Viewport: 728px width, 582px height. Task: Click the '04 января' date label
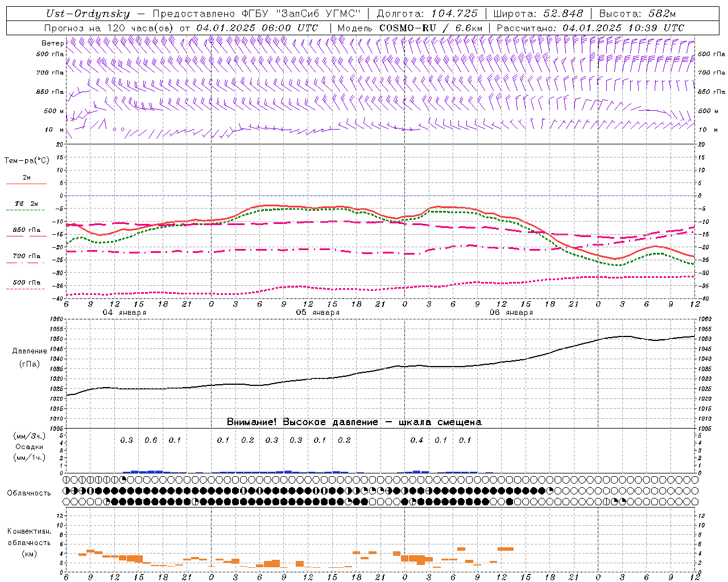point(124,313)
